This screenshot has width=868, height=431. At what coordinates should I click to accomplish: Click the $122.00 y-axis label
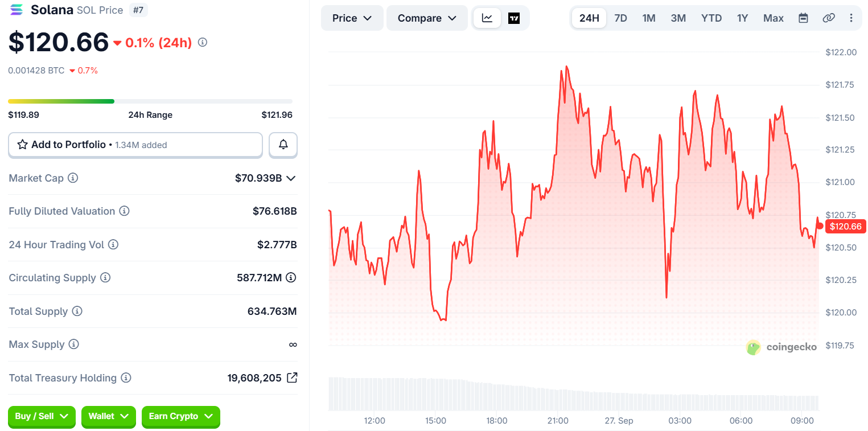pyautogui.click(x=841, y=52)
